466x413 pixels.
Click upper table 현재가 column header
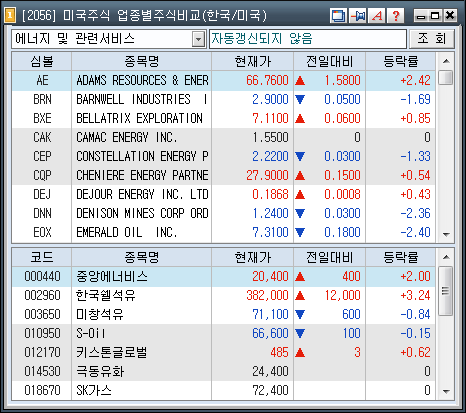click(253, 61)
